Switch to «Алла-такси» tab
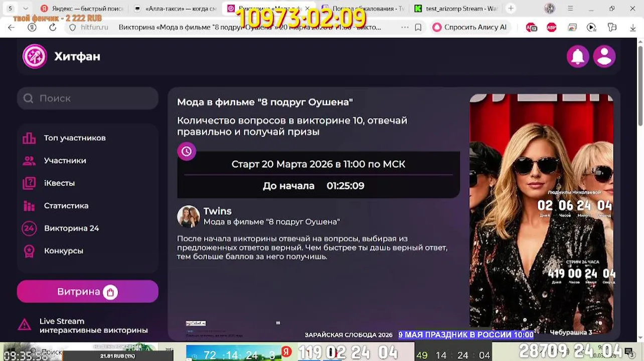This screenshot has width=644, height=361. click(x=175, y=9)
